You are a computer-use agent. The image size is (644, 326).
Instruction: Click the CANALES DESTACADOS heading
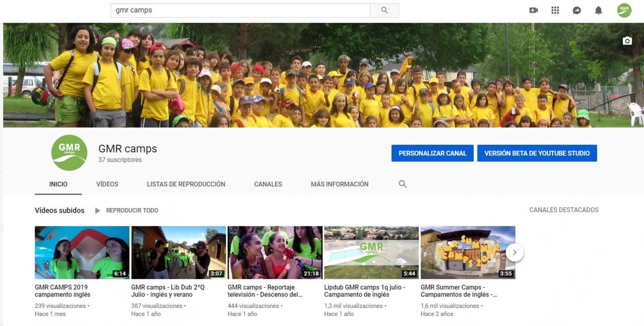(564, 210)
